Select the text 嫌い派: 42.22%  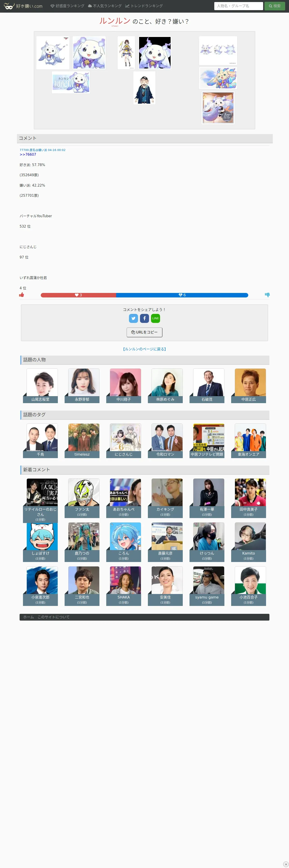pyautogui.click(x=32, y=185)
